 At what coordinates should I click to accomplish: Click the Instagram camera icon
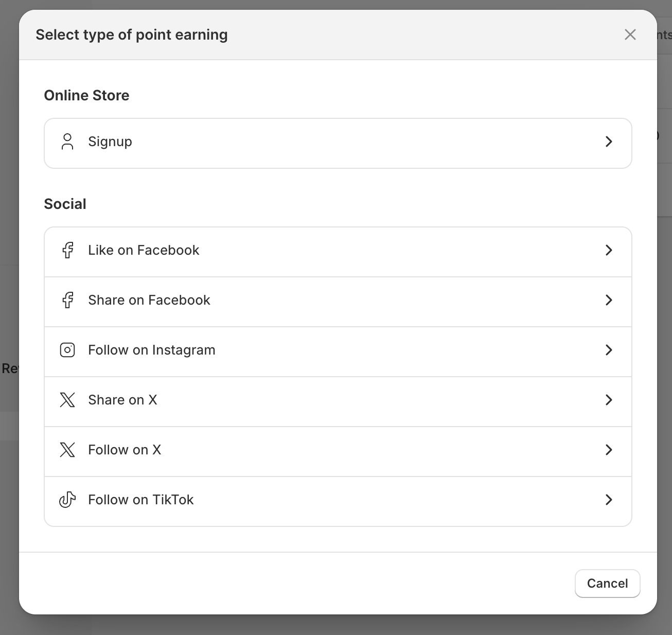(67, 350)
